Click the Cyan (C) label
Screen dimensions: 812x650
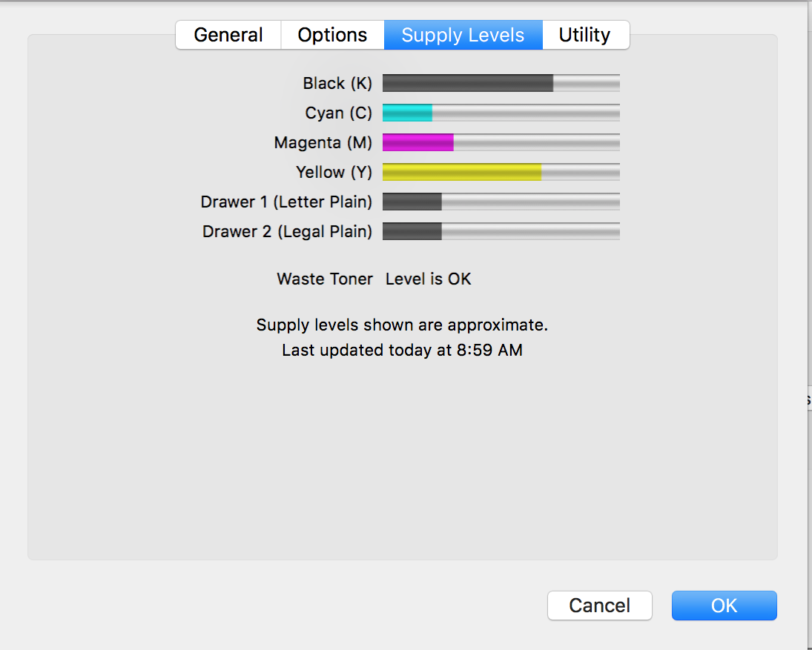338,113
